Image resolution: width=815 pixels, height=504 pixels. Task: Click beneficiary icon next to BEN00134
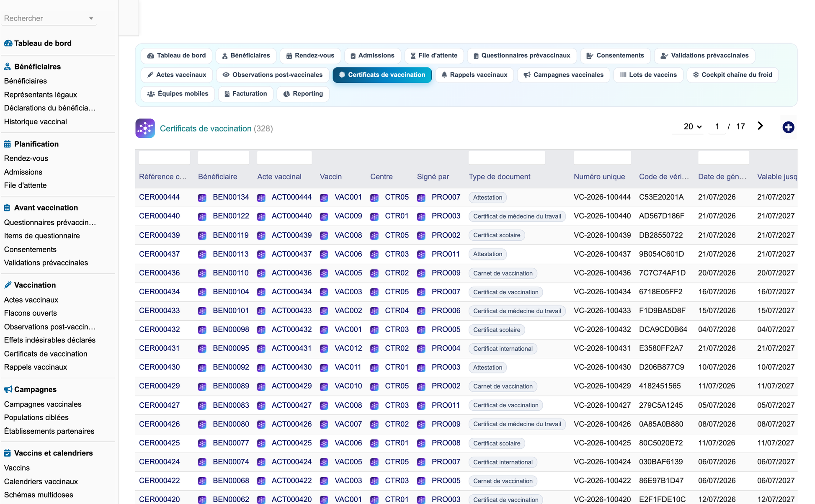(202, 198)
